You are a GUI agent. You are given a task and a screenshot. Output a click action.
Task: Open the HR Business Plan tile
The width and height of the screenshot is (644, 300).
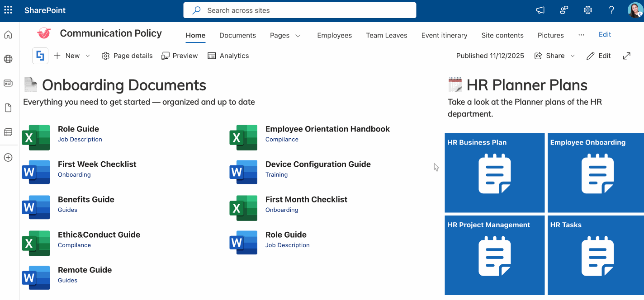point(495,173)
